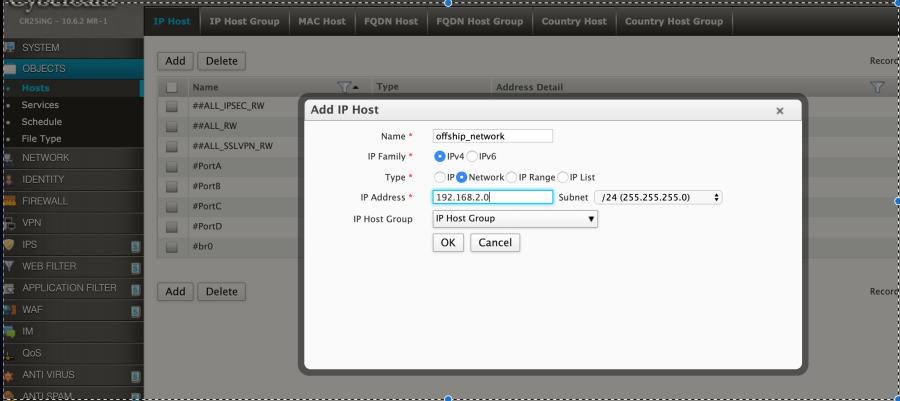Click the VPN sidebar icon
This screenshot has width=900, height=401.
point(10,223)
